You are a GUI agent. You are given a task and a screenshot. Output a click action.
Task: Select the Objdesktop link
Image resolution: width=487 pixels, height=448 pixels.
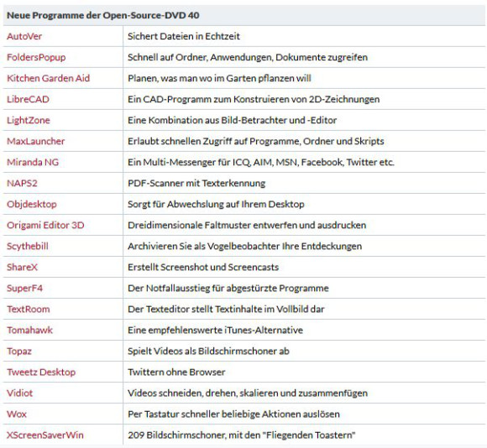click(32, 205)
